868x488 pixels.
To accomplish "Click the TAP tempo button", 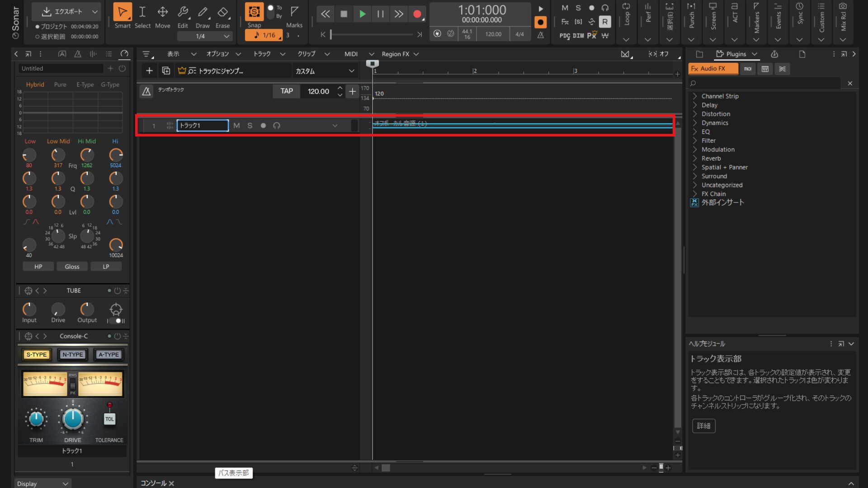I will [287, 91].
